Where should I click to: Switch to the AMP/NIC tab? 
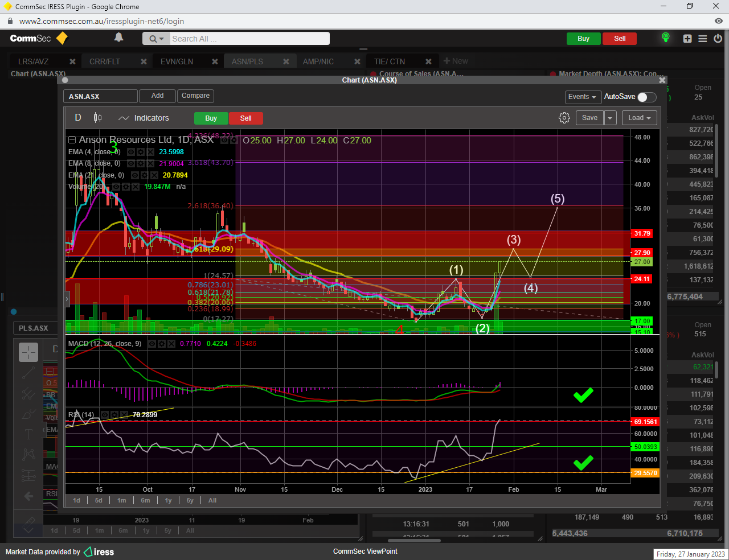(x=318, y=61)
